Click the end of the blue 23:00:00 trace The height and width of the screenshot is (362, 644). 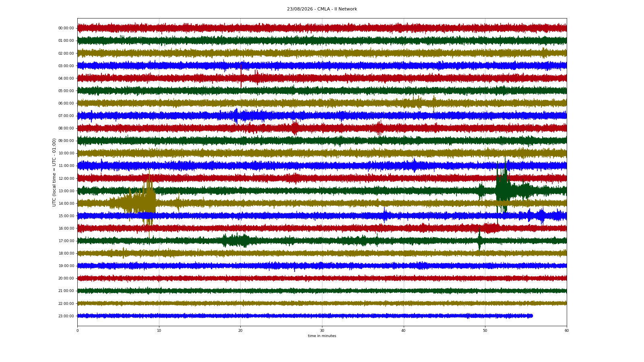[532, 316]
